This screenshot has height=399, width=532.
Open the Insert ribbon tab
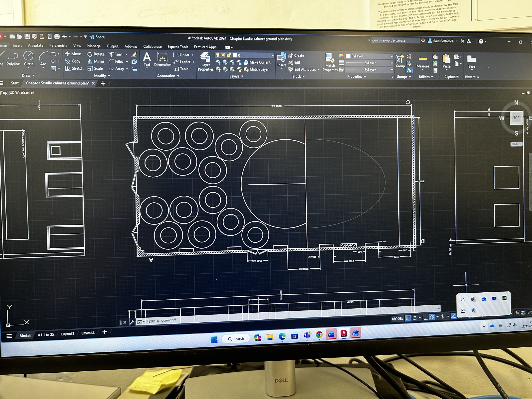coord(17,46)
